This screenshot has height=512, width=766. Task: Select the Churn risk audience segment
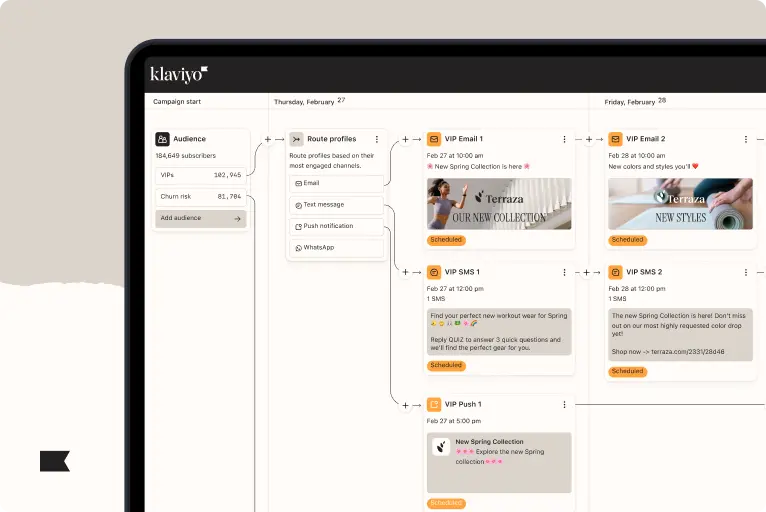tap(201, 197)
